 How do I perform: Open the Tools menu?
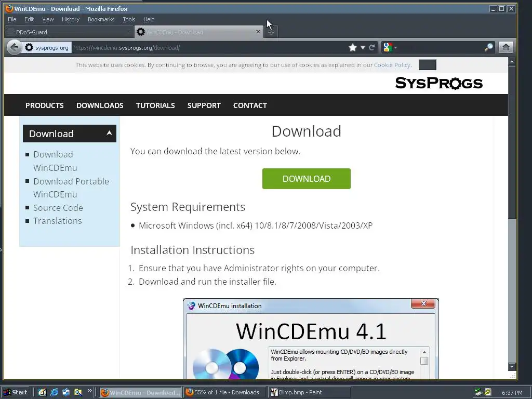click(129, 19)
